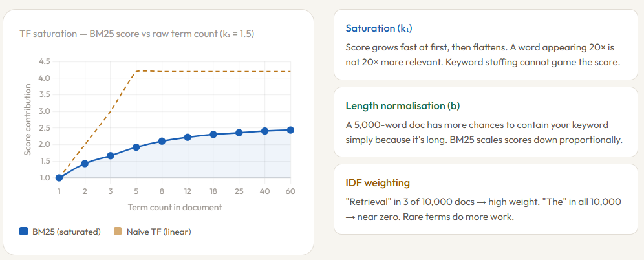644x260 pixels.
Task: Click the BM25 (saturated) blue legend swatch
Action: 24,232
